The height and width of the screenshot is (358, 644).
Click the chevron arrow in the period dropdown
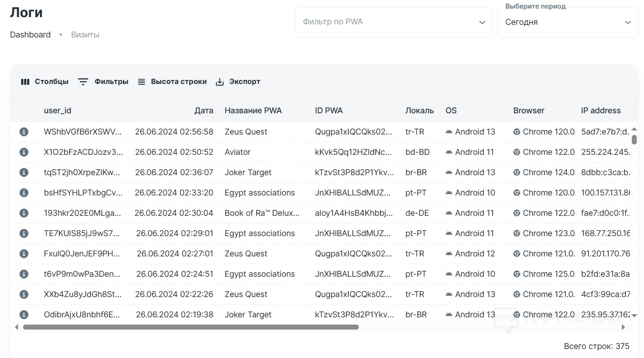tap(628, 23)
